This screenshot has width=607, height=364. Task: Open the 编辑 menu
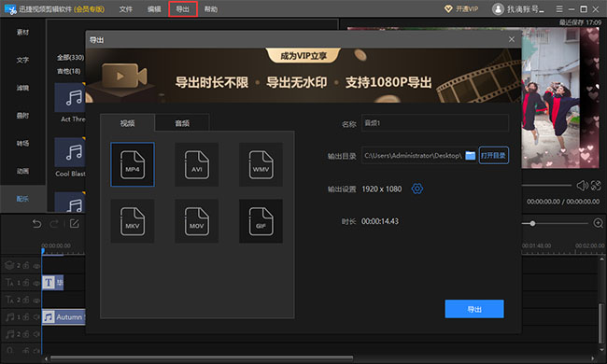click(x=154, y=9)
